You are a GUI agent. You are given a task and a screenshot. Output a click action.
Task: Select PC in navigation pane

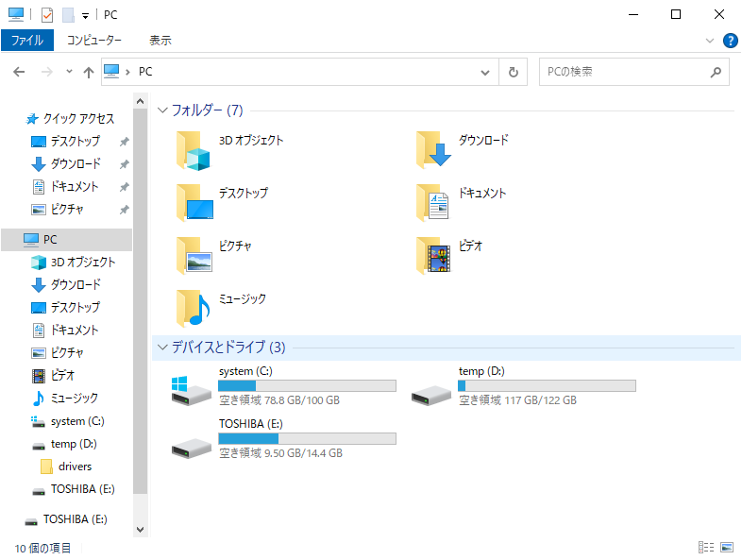(67, 240)
